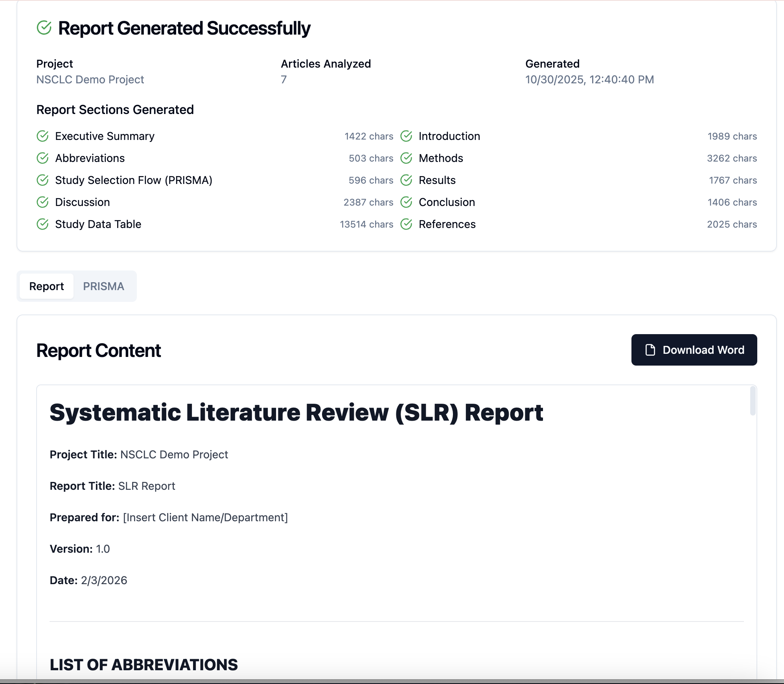Click the Introduction check icon
Image resolution: width=784 pixels, height=684 pixels.
pos(406,136)
